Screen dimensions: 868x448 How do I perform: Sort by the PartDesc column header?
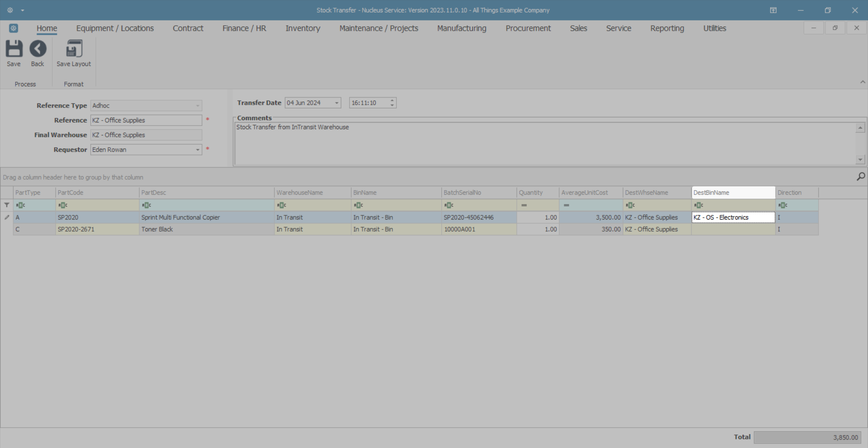coord(207,192)
